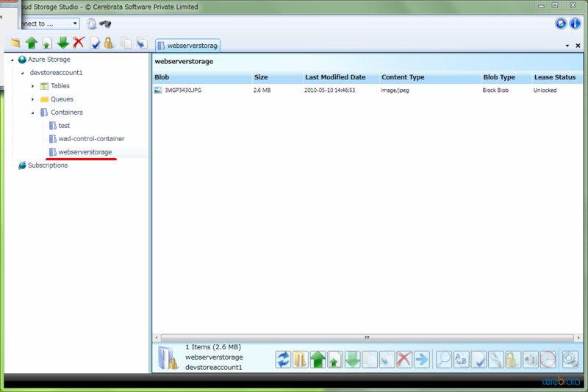Click the 'Unlocked' lease status cell
Image resolution: width=588 pixels, height=392 pixels.
tap(545, 90)
